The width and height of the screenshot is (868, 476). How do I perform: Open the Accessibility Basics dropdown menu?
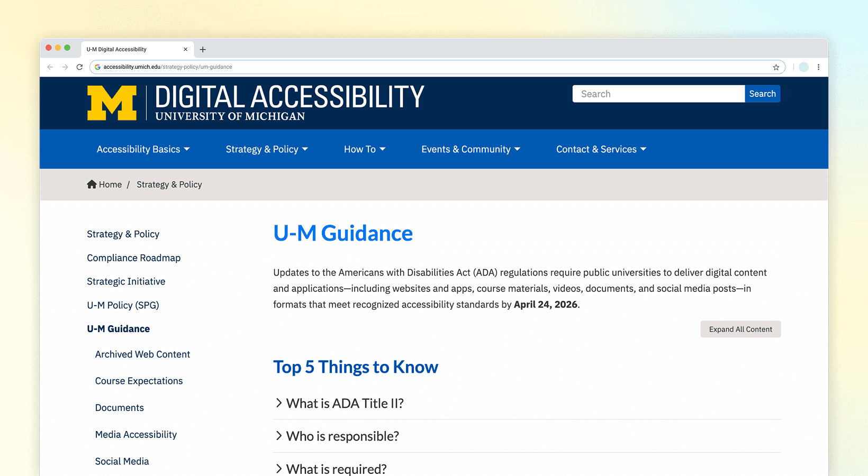click(143, 149)
